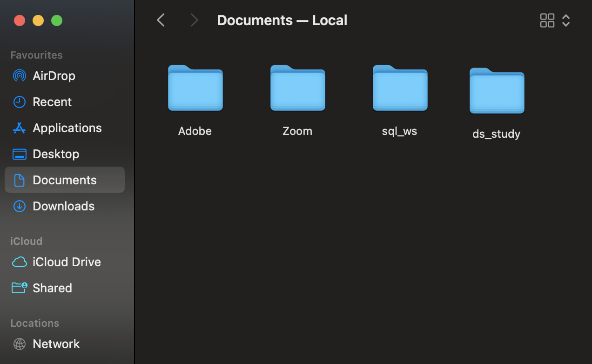Maximize the window with green button

[x=57, y=20]
